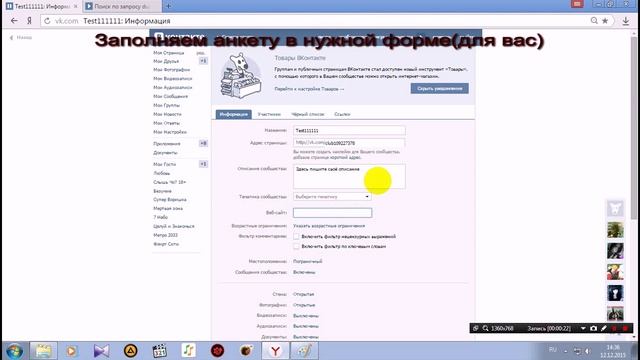Click the address bar search magnifier icon
640x360 pixels.
(x=594, y=20)
